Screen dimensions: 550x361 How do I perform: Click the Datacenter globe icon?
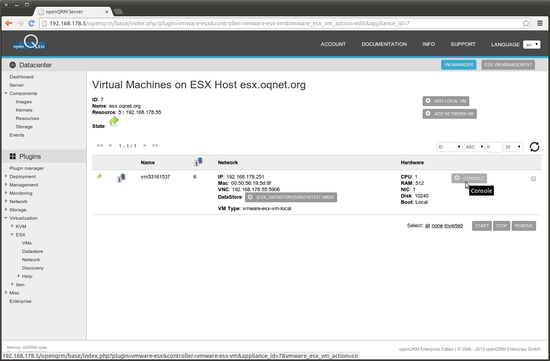pyautogui.click(x=13, y=65)
